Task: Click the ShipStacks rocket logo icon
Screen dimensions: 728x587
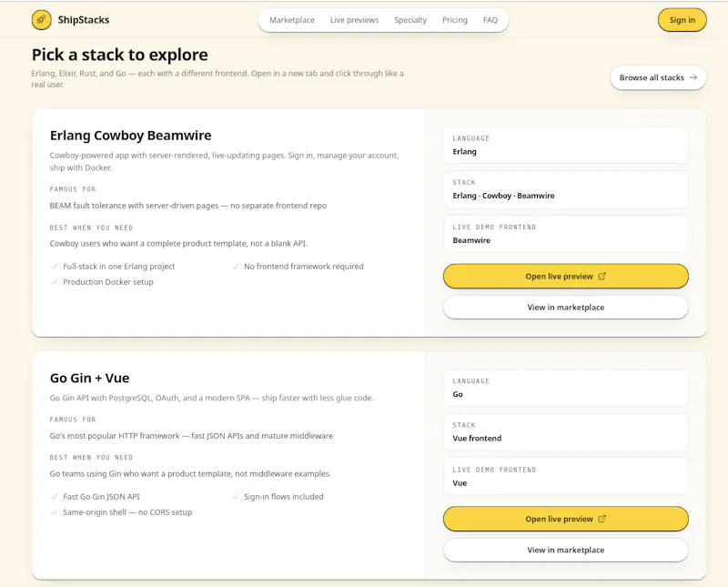Action: point(41,20)
